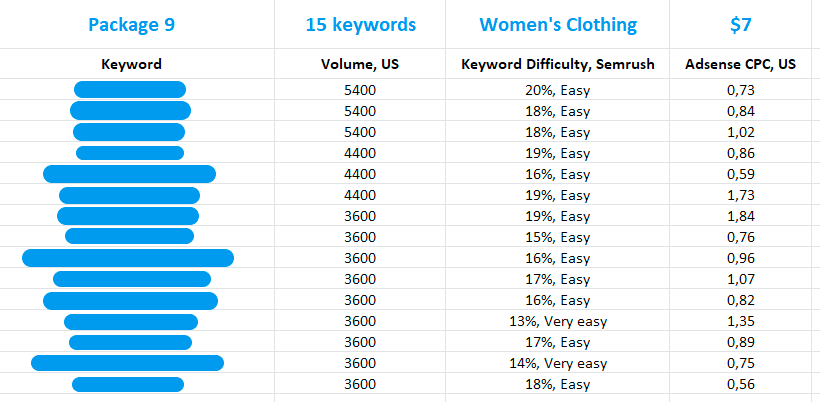Select the CPC value 1,07
The width and height of the screenshot is (820, 402).
tap(741, 279)
